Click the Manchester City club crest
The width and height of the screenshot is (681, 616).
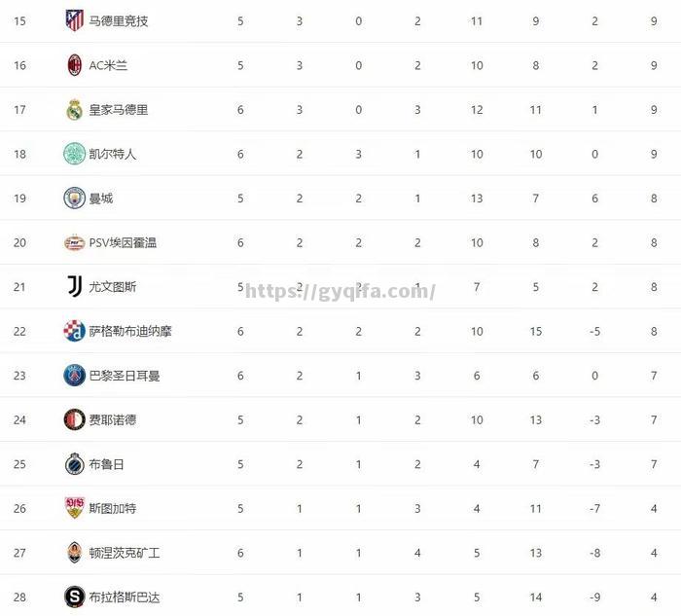(74, 199)
